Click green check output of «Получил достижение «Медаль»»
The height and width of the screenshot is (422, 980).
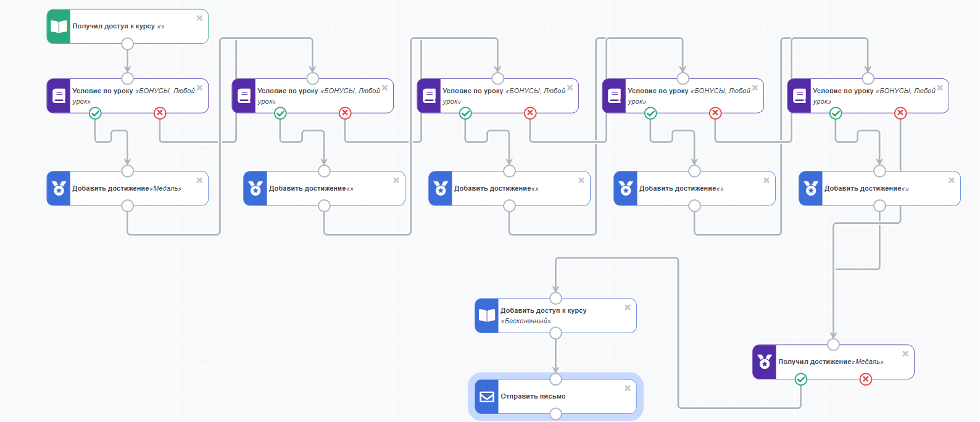pyautogui.click(x=801, y=379)
